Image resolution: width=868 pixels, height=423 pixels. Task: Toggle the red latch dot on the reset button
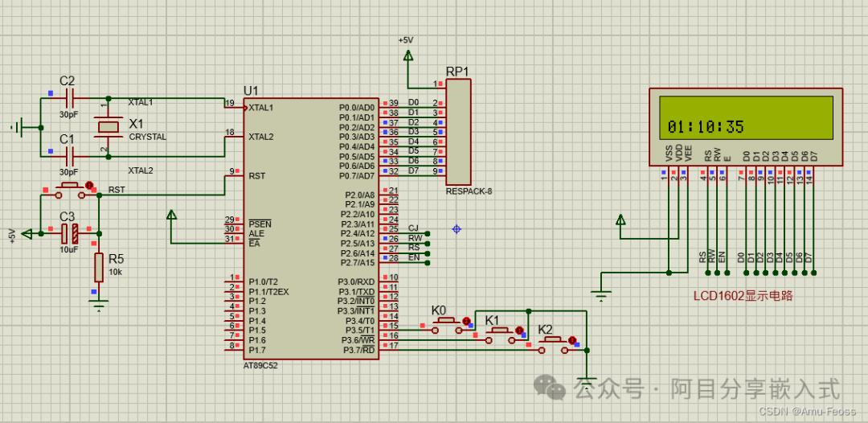[90, 184]
